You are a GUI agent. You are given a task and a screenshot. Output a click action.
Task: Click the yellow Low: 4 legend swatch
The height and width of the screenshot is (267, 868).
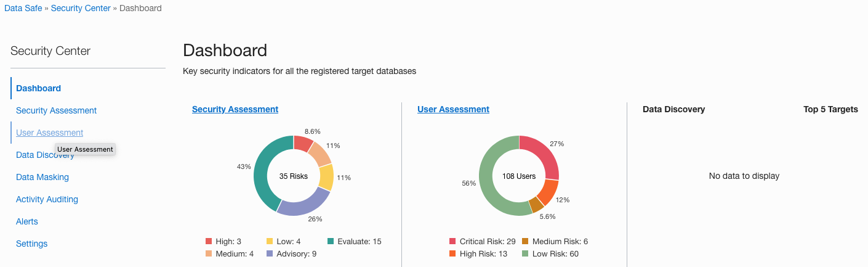pos(270,242)
